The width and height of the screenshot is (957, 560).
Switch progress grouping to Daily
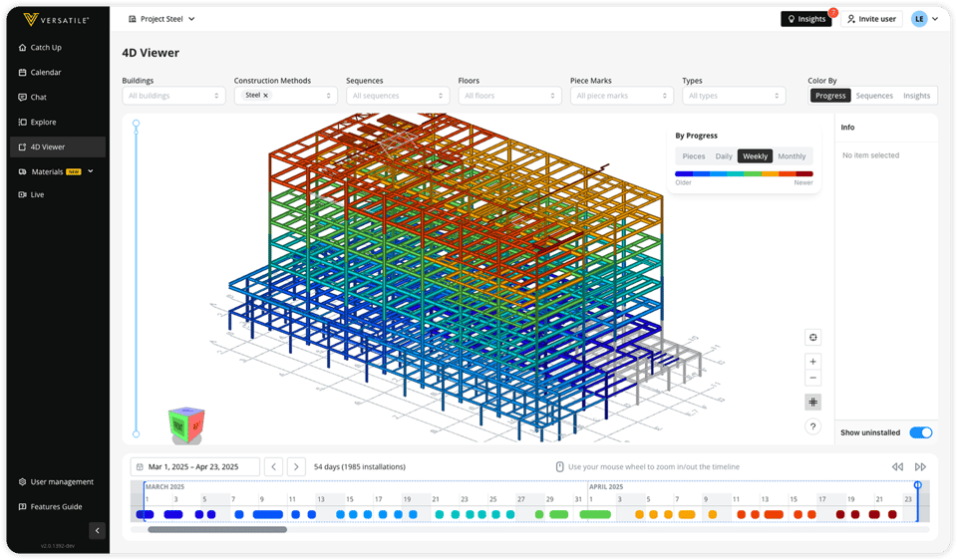[724, 156]
